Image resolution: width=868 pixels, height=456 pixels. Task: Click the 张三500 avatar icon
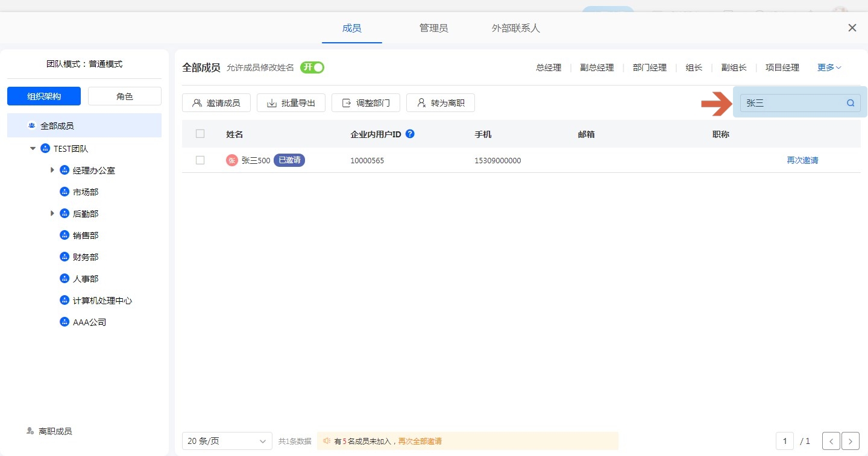(232, 160)
